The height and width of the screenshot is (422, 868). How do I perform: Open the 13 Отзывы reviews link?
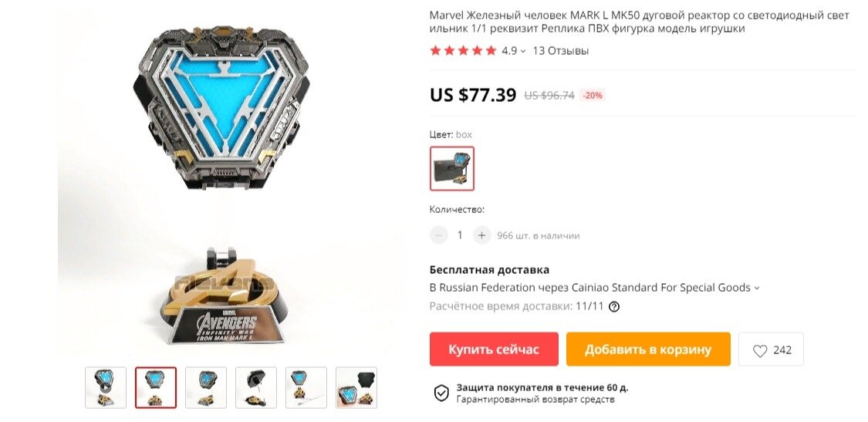point(561,51)
